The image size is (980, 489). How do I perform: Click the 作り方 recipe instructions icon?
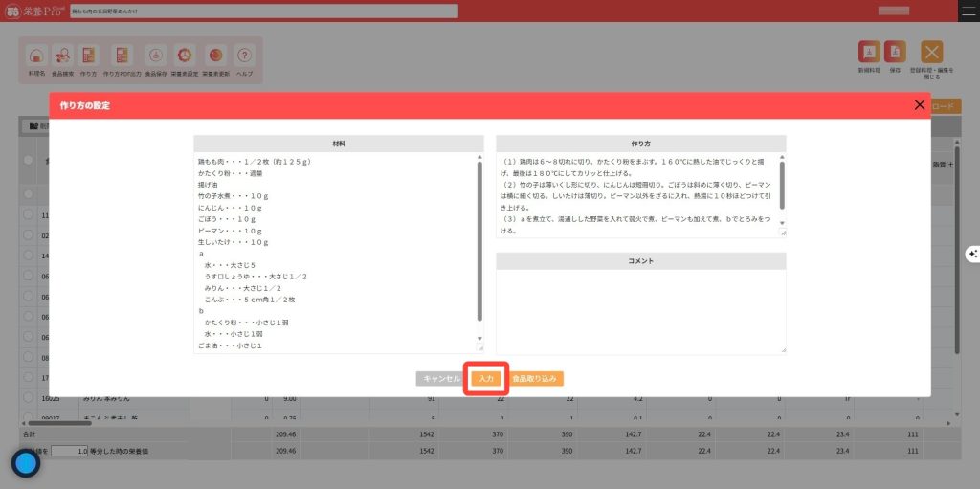(88, 56)
